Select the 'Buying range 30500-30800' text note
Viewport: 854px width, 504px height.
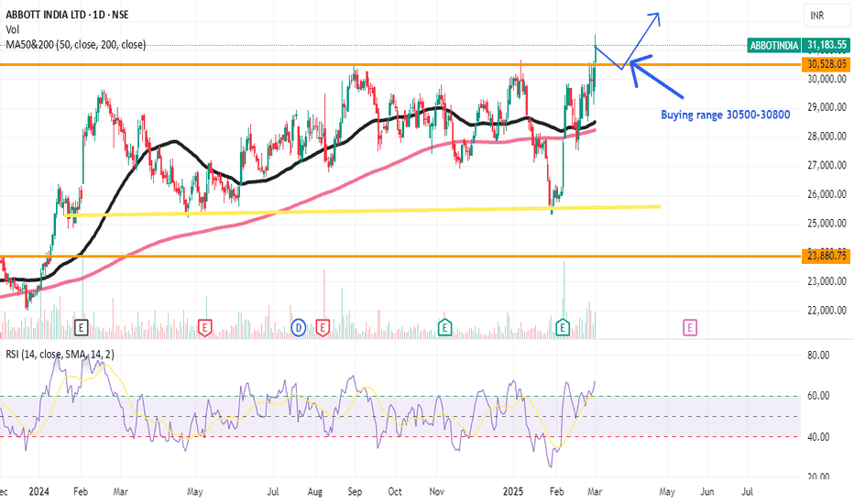[726, 115]
